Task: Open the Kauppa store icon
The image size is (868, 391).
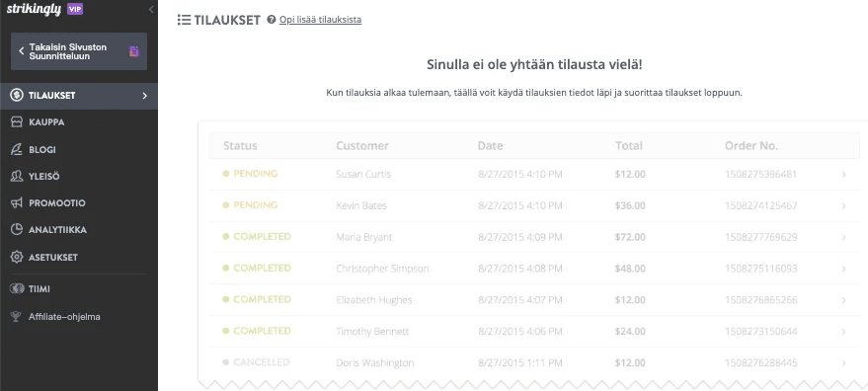Action: (17, 122)
